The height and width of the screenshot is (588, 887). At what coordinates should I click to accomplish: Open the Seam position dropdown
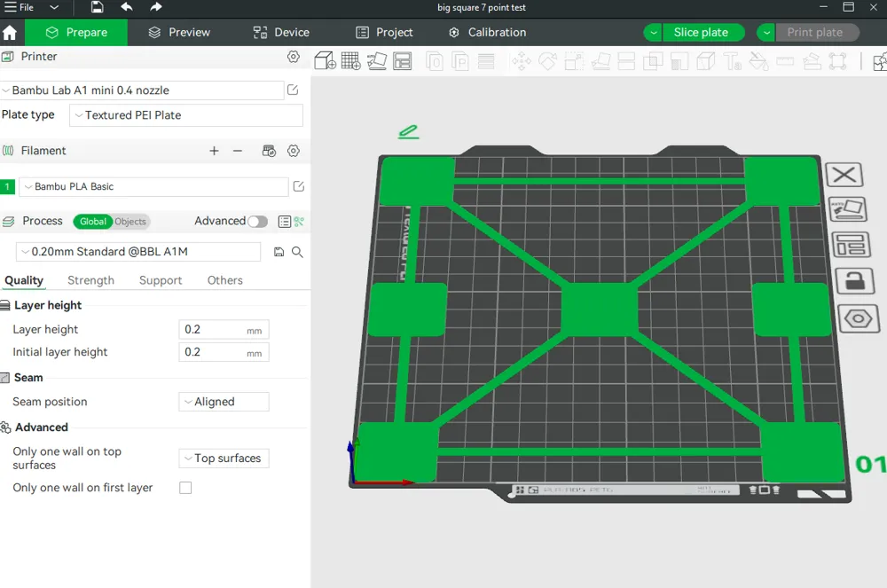pyautogui.click(x=224, y=401)
